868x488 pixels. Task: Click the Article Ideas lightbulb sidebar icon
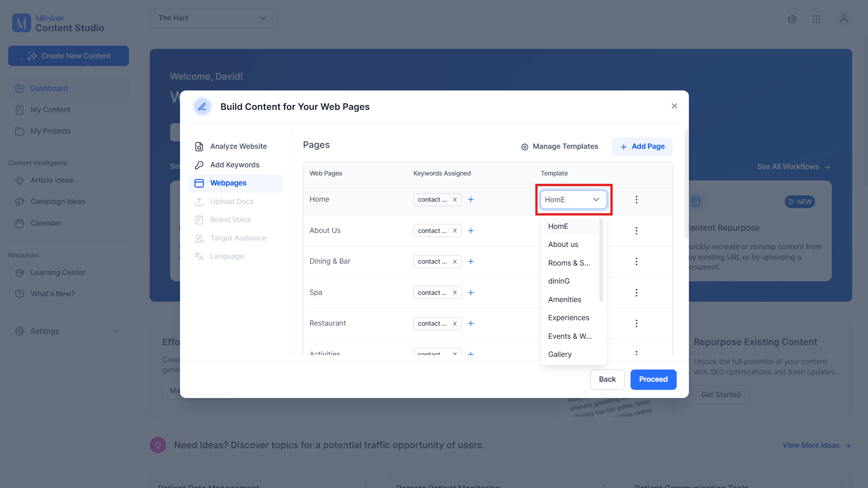pyautogui.click(x=19, y=180)
